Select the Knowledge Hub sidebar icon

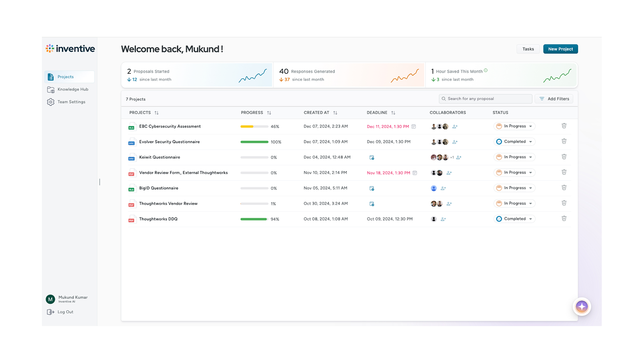point(51,89)
